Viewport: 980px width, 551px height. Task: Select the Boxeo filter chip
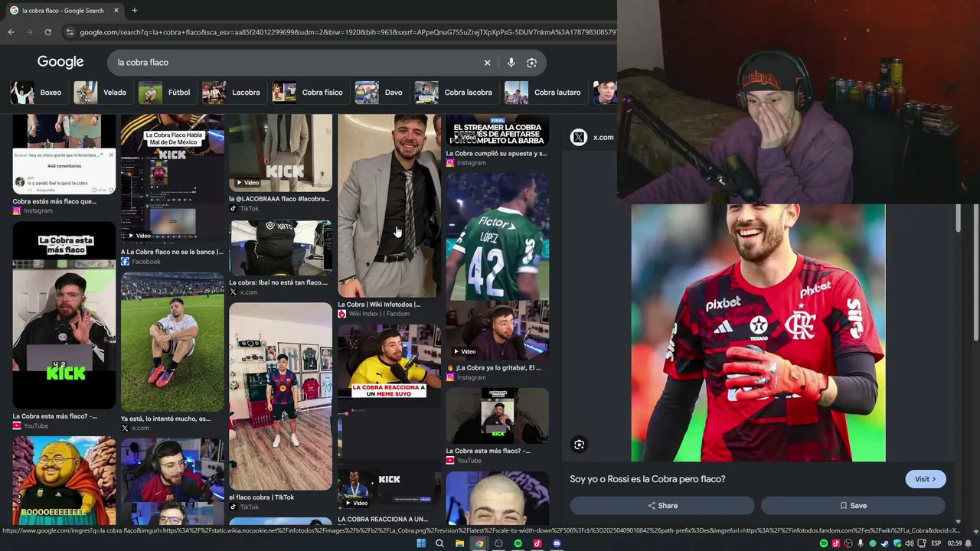click(38, 93)
